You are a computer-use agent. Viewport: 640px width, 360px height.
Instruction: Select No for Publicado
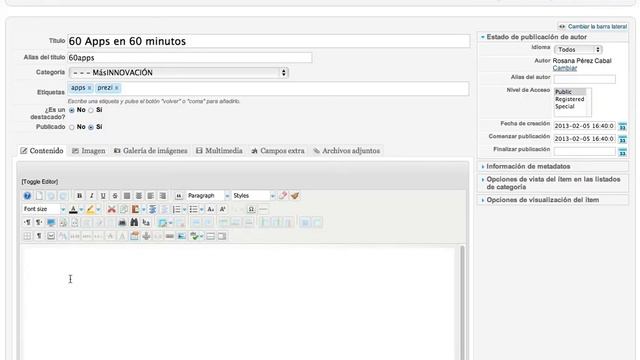coord(72,127)
